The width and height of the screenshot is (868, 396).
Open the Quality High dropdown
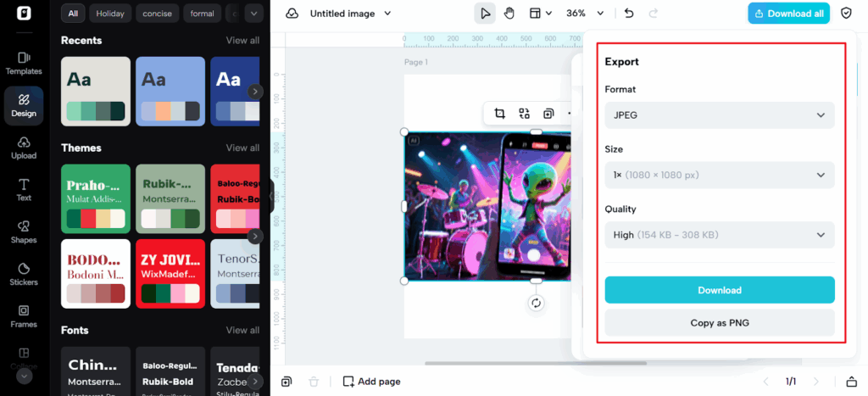[719, 235]
